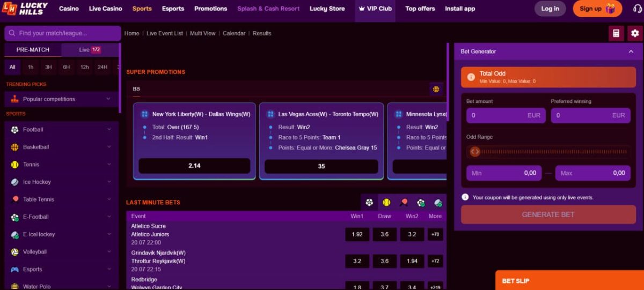This screenshot has width=644, height=290.
Task: Select the 12h time filter
Action: point(84,67)
